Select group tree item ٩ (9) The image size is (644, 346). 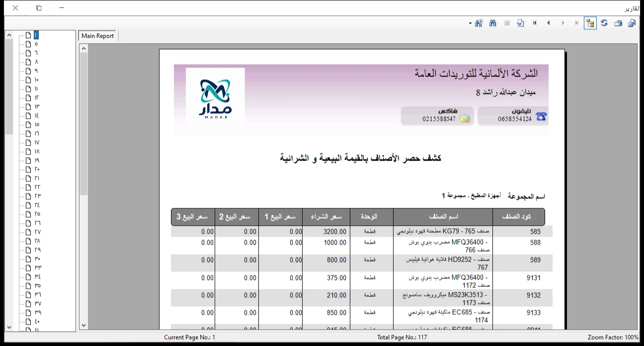pyautogui.click(x=36, y=71)
